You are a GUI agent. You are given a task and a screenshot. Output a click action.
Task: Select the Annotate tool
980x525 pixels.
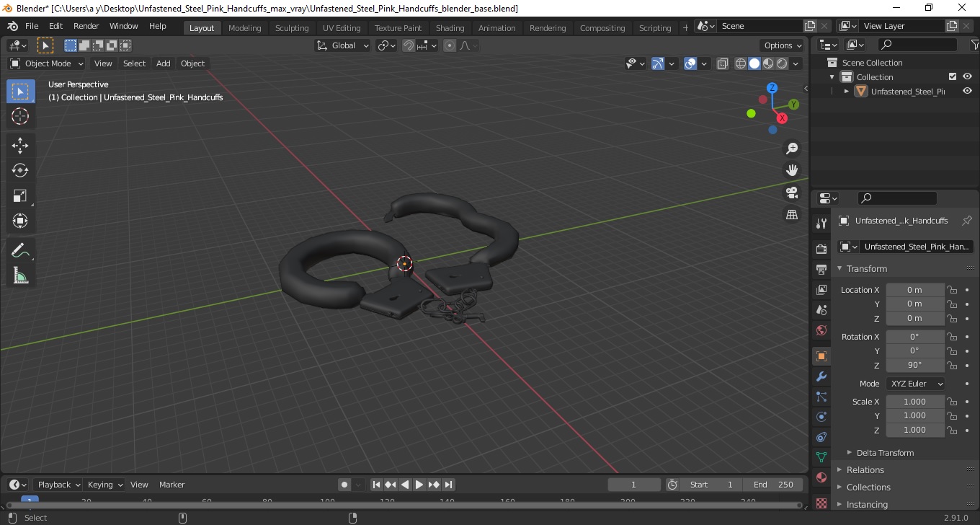20,251
